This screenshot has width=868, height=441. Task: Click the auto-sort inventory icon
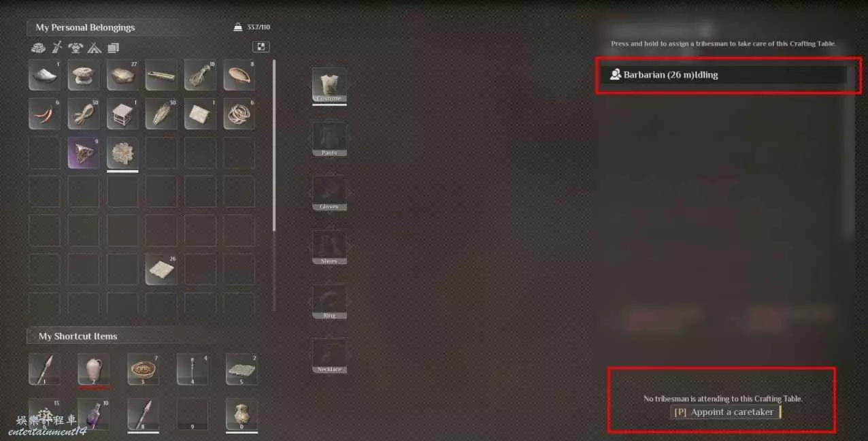point(261,46)
